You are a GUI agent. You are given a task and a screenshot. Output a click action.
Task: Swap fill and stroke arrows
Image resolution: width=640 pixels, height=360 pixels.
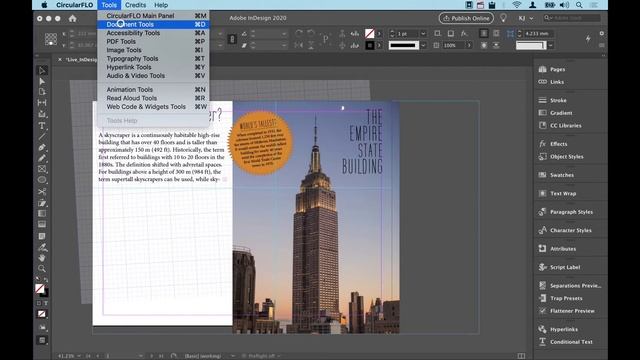click(x=46, y=280)
